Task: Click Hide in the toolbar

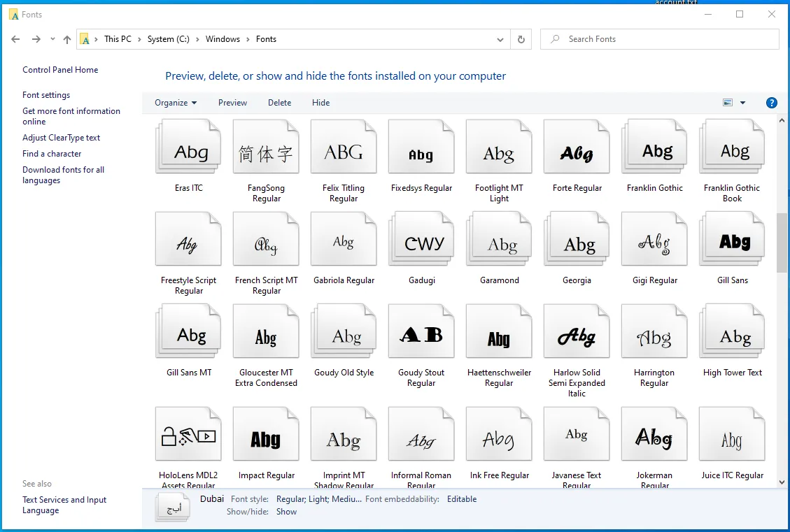Action: pyautogui.click(x=320, y=103)
